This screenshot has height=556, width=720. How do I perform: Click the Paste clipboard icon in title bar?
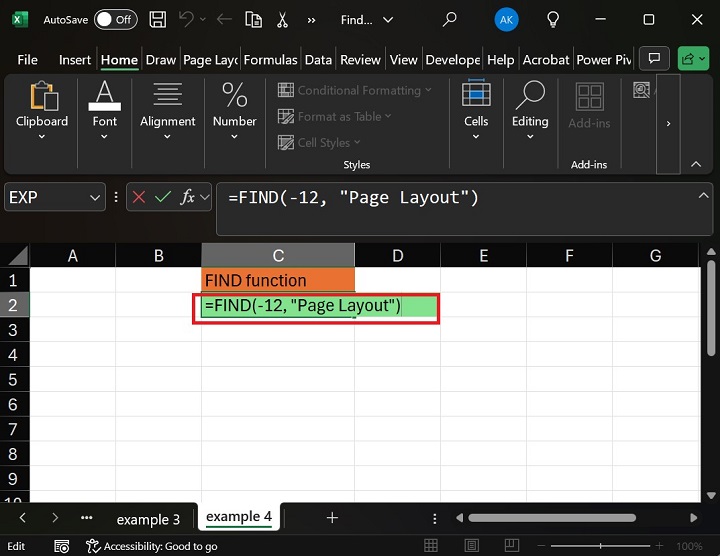254,19
